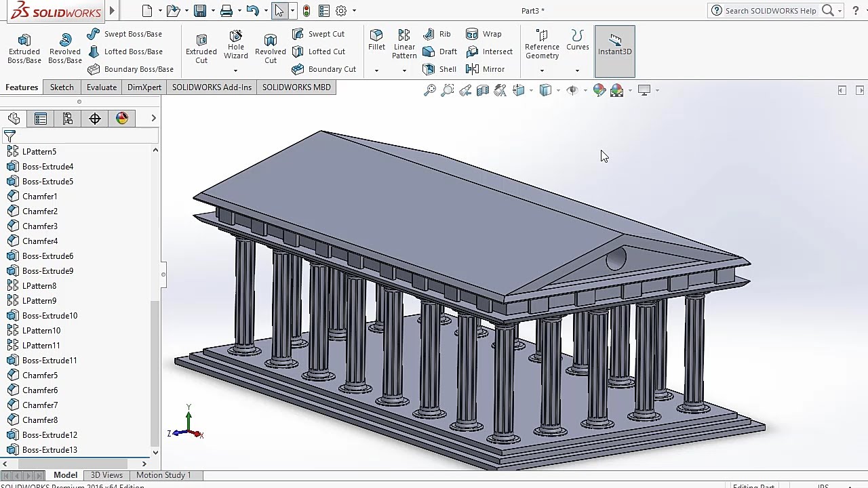This screenshot has width=868, height=488.
Task: Open the DisplayManager tab
Action: click(x=122, y=119)
